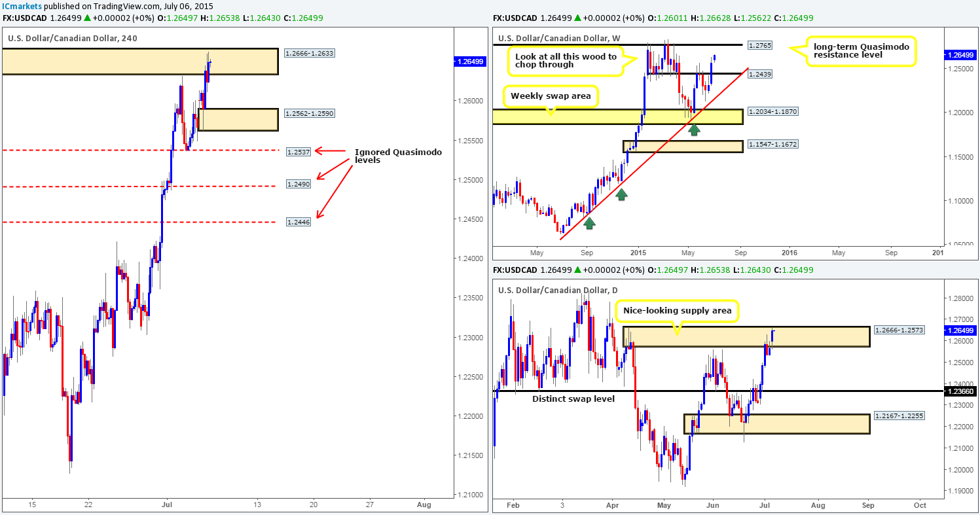Click the 'Look at all this wood' callout
The height and width of the screenshot is (515, 980).
[568, 61]
